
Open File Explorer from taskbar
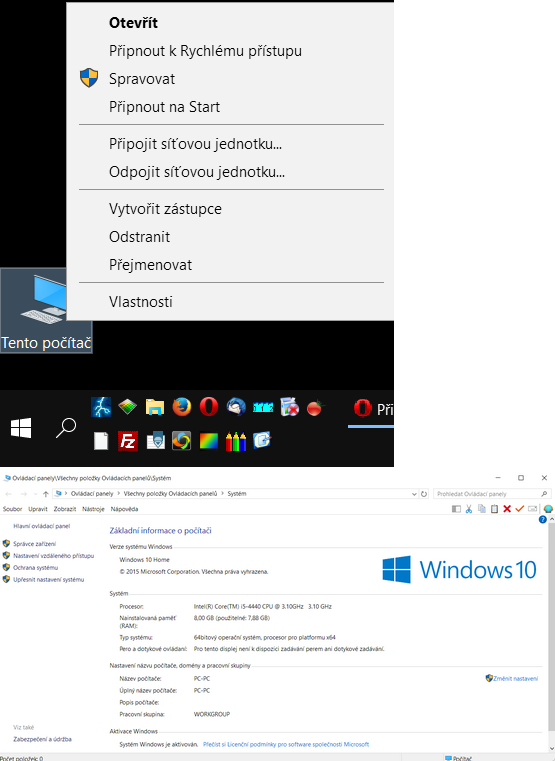pos(155,407)
